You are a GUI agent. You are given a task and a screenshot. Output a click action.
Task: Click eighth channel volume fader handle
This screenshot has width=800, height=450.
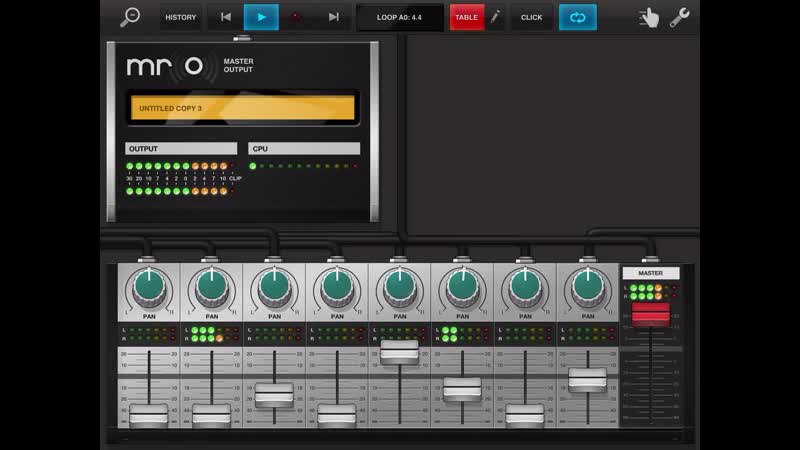click(588, 380)
